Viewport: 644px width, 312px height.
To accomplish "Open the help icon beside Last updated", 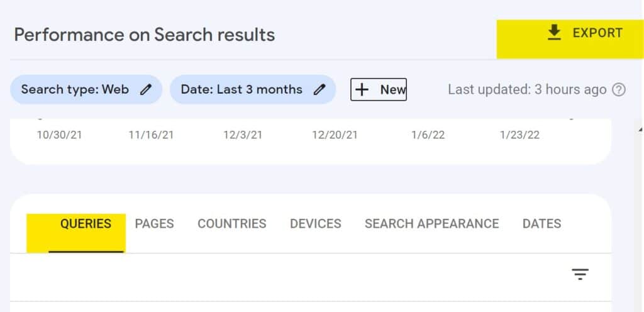I will (619, 89).
